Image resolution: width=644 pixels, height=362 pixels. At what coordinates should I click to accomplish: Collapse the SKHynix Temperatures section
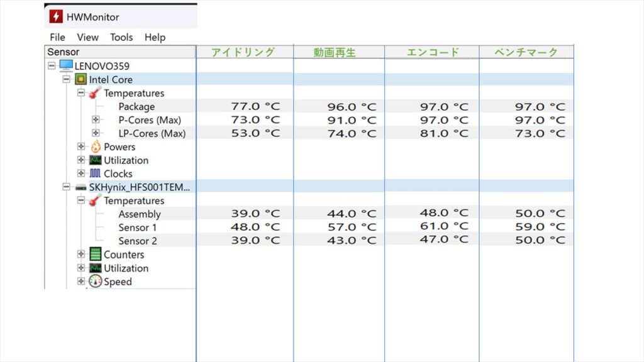click(81, 200)
